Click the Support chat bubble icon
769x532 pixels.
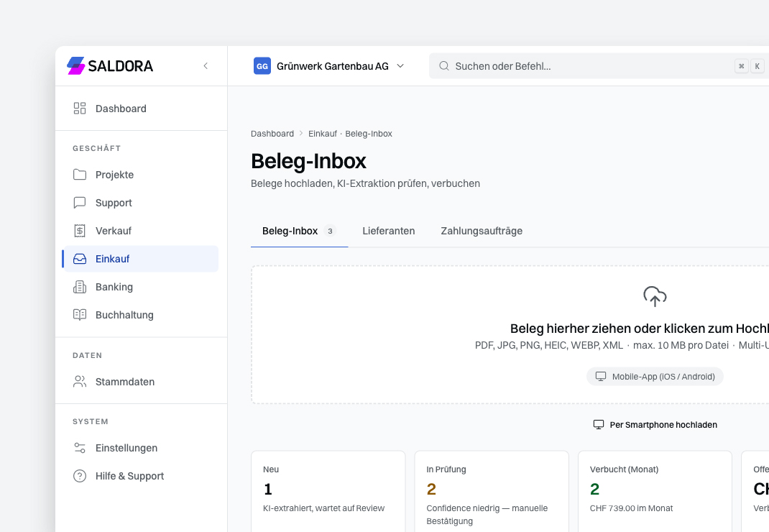80,203
